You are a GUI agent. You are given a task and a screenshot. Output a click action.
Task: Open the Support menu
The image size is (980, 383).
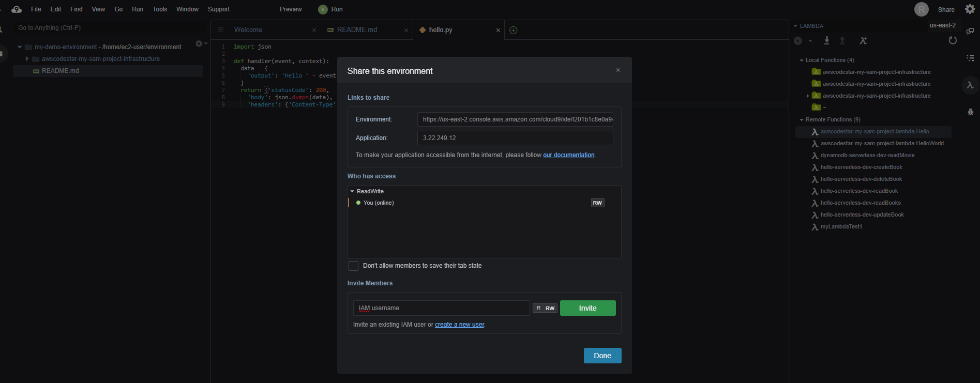coord(219,9)
